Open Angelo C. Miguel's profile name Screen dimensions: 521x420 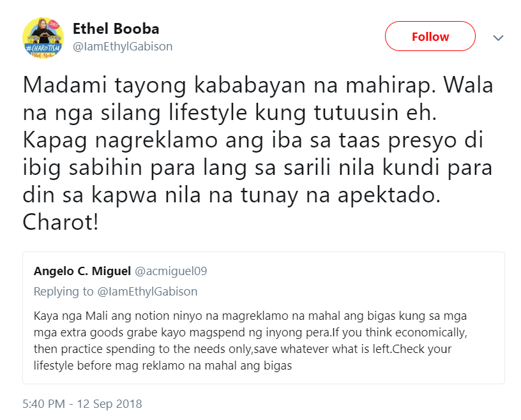82,271
